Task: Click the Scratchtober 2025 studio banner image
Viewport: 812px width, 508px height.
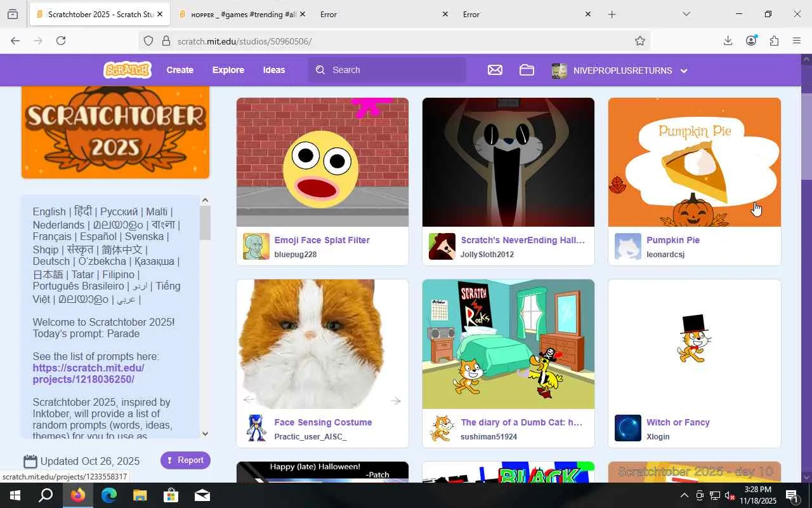Action: point(115,132)
